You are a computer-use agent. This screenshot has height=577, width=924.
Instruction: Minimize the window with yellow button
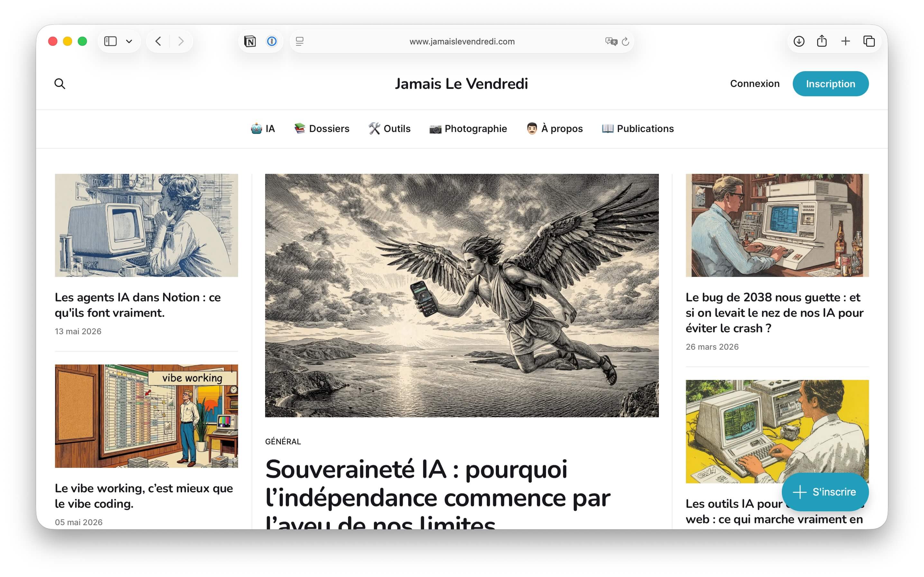[68, 41]
